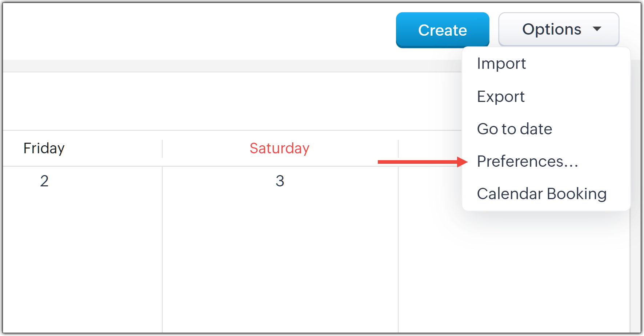The width and height of the screenshot is (644, 336).
Task: Click the white toolbar area left of Create
Action: (196, 30)
